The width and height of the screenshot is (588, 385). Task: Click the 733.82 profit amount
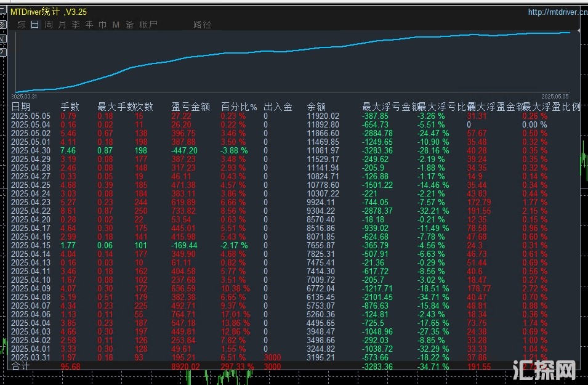[x=183, y=211]
